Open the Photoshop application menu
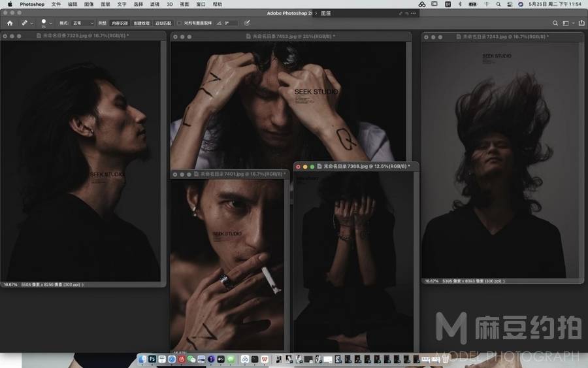588x368 pixels. pyautogui.click(x=32, y=4)
